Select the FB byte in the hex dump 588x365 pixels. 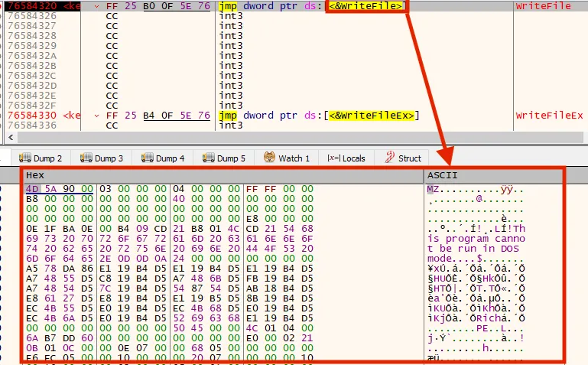pos(252,279)
